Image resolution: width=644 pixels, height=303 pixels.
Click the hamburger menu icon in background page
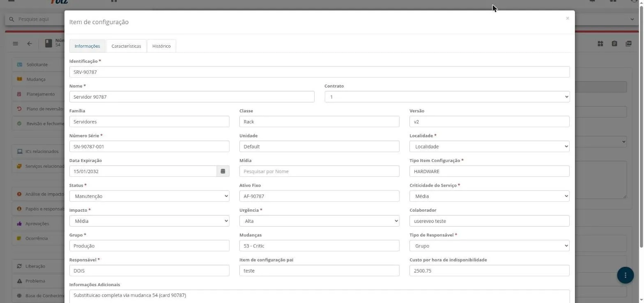(x=15, y=44)
